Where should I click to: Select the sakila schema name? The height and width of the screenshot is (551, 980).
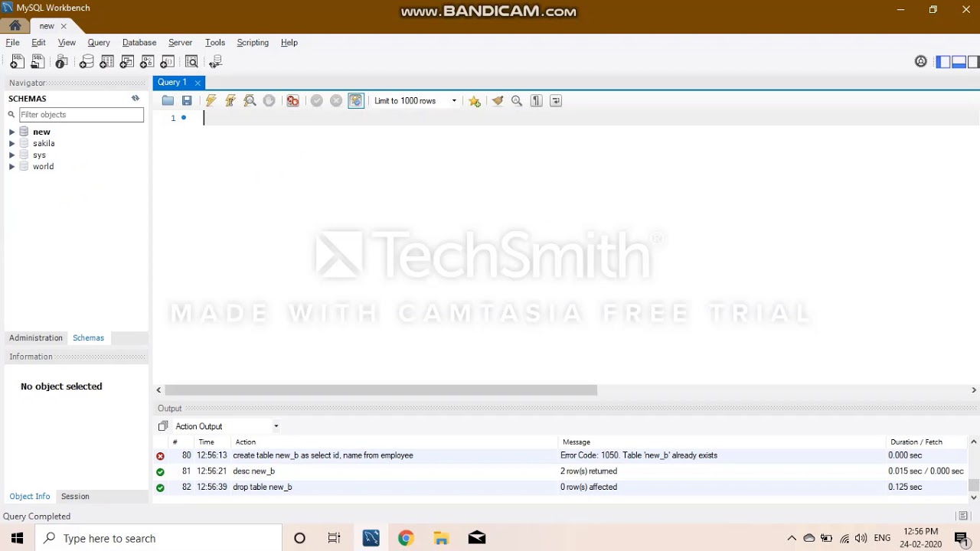[x=44, y=144]
